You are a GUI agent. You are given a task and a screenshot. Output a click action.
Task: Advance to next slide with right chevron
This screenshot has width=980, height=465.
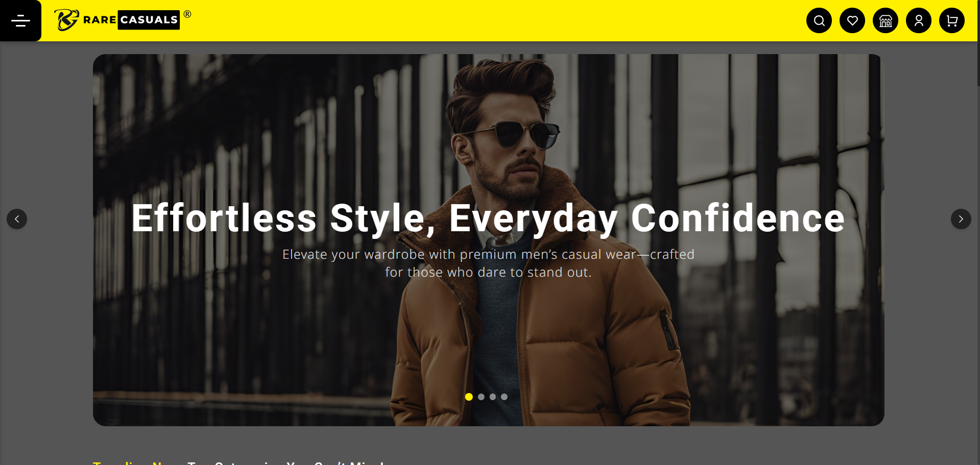click(x=961, y=219)
